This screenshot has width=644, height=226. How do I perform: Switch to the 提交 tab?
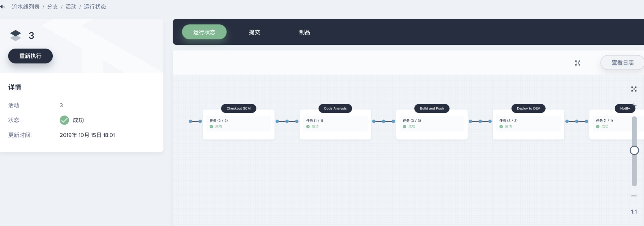(254, 32)
